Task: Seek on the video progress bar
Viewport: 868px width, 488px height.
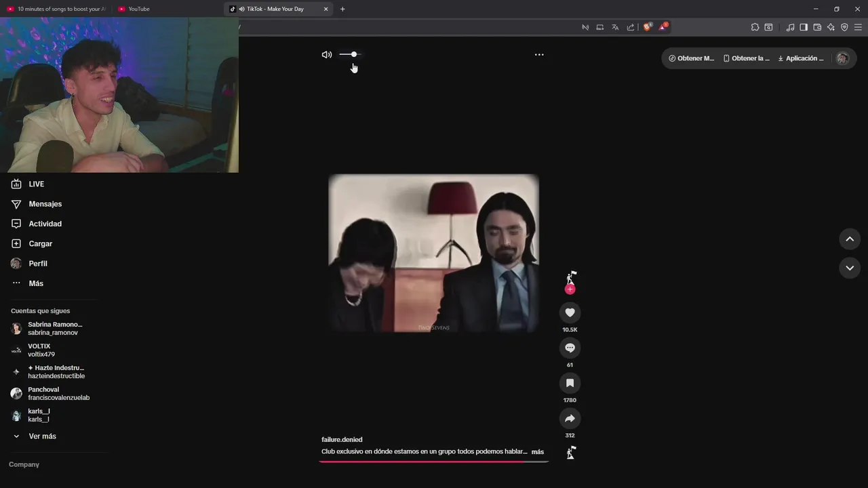Action: [433, 462]
